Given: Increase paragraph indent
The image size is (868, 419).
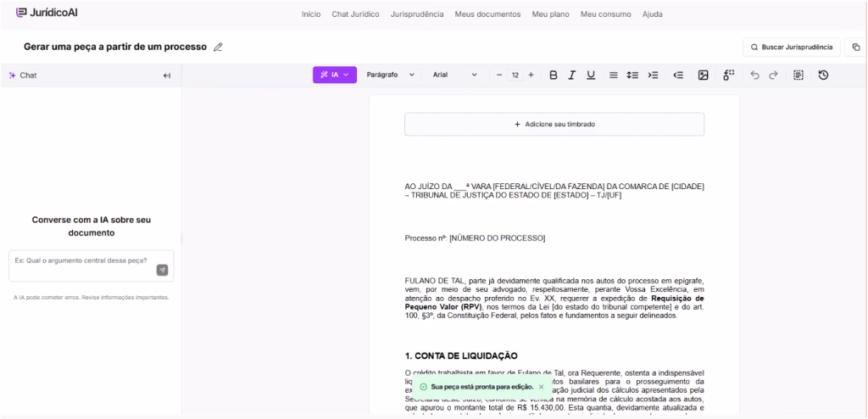Looking at the screenshot, I should point(654,75).
